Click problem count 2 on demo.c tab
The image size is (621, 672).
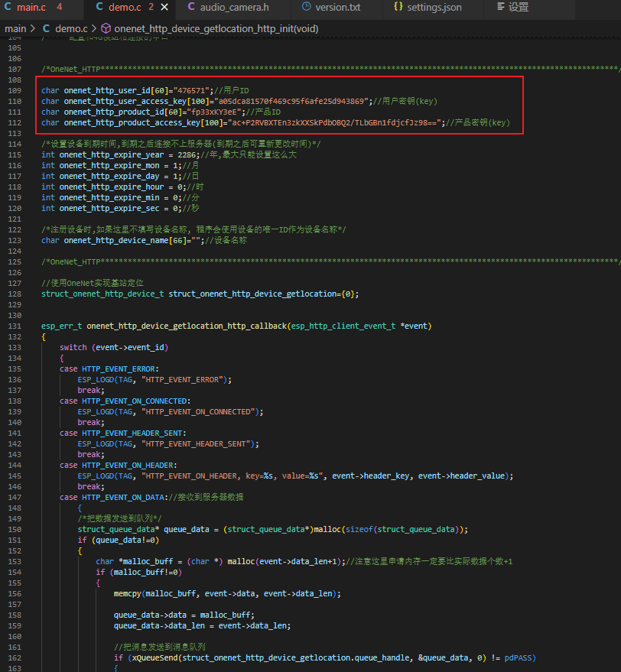[151, 7]
